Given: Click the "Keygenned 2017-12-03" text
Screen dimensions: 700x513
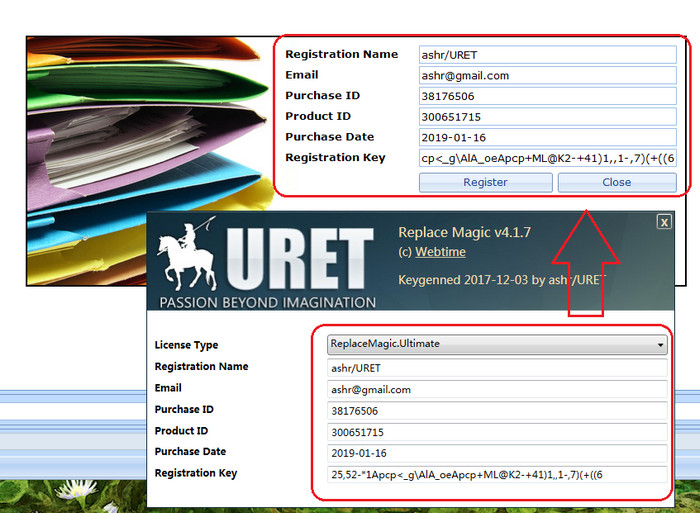Looking at the screenshot, I should 462,280.
